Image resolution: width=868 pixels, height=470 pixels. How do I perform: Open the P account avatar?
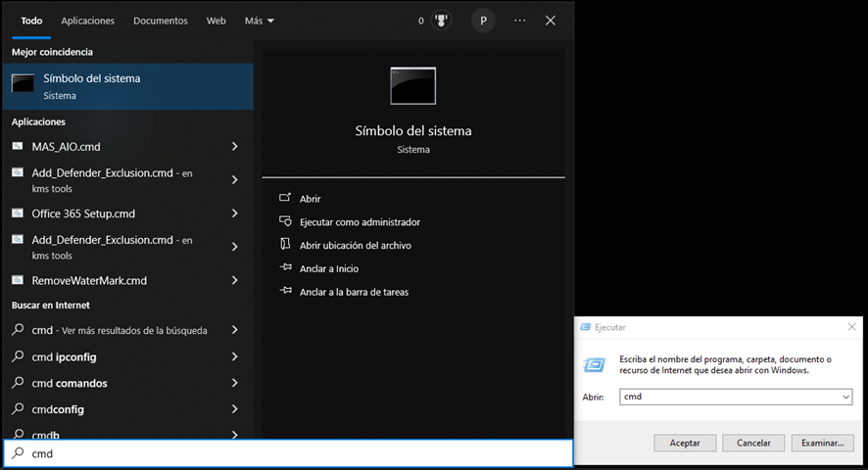[483, 21]
